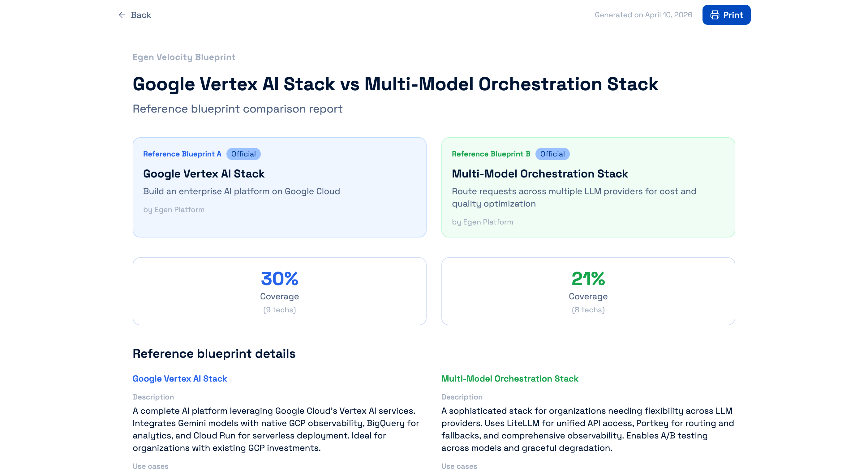
Task: Select the Google Vertex AI Stack heading link
Action: tap(180, 378)
